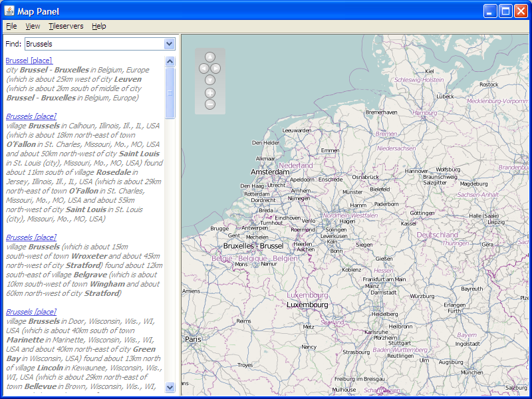This screenshot has height=399, width=532.
Task: Click the Stuttgart label on the map
Action: pyautogui.click(x=400, y=343)
